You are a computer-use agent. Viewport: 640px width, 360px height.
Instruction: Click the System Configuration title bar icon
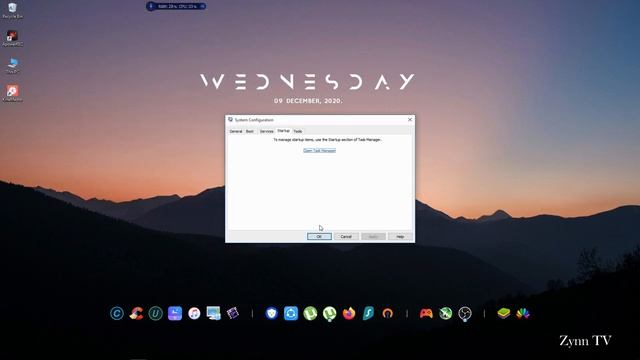point(231,120)
